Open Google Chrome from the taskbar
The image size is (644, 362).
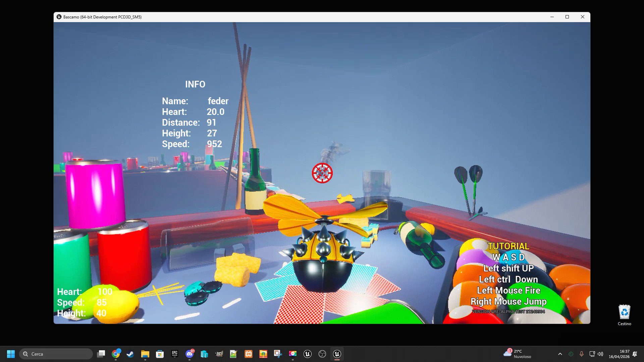(116, 354)
